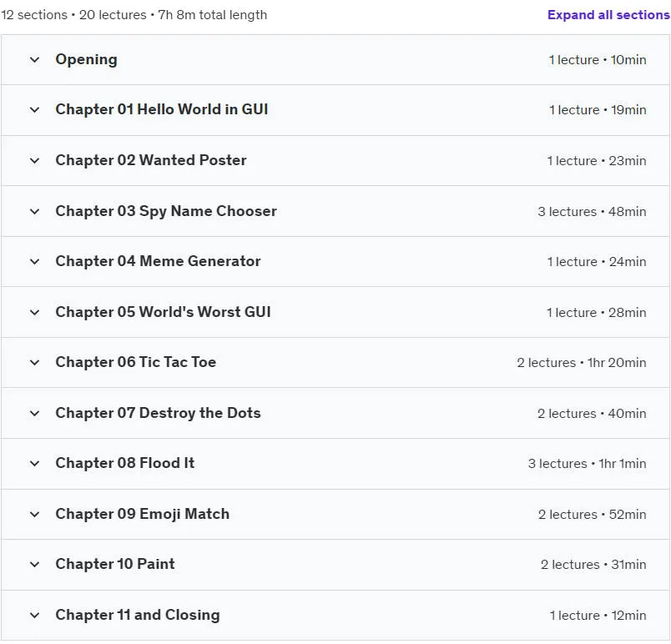
Task: Expand chevron for Chapter 07 Destroy the Dots
Action: [35, 414]
